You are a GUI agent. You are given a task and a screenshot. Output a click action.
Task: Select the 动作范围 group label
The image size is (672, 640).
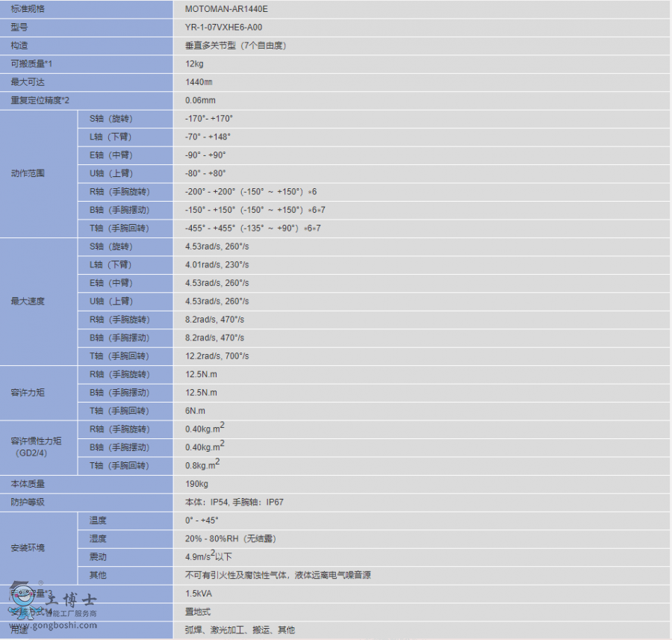(x=28, y=173)
